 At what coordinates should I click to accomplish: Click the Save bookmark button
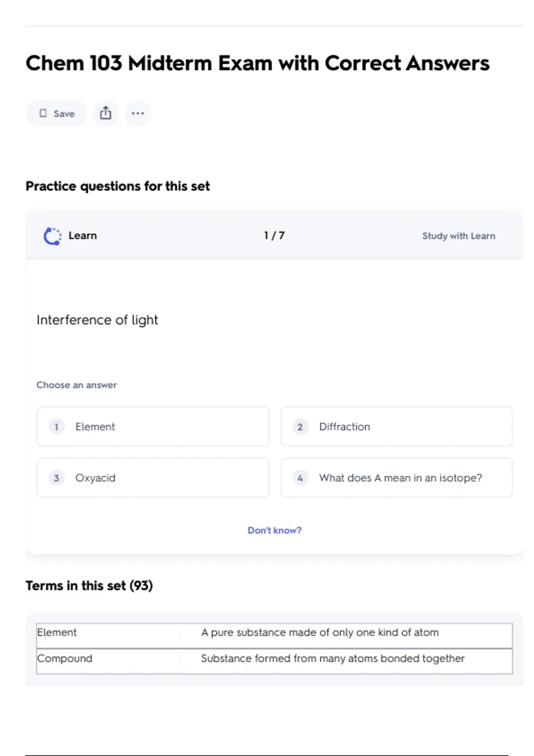pyautogui.click(x=56, y=113)
